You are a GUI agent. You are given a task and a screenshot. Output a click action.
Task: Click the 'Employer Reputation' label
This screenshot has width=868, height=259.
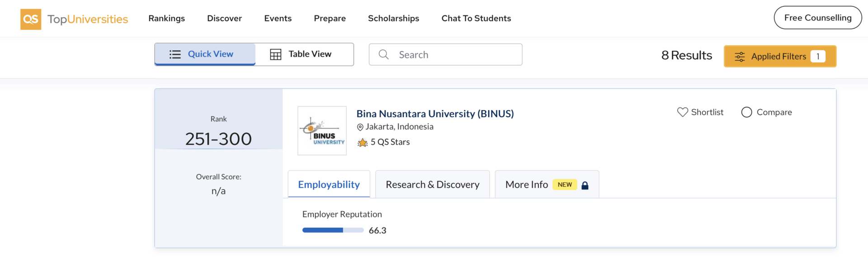[342, 214]
